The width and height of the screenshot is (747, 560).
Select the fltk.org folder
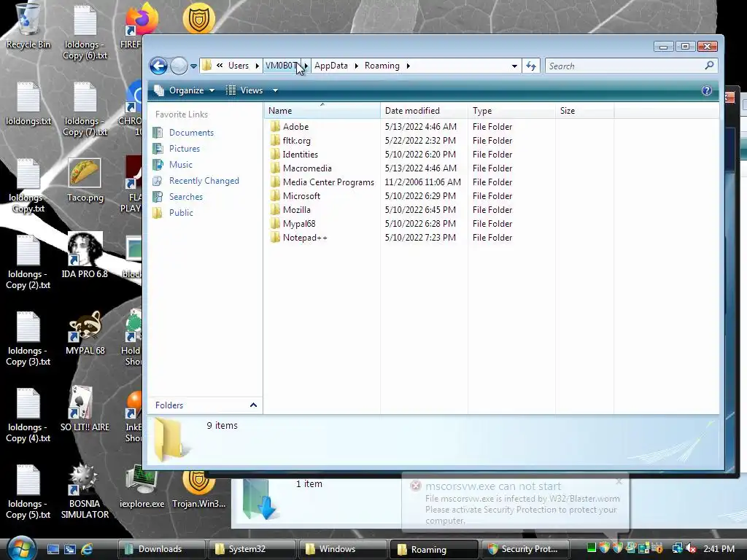pos(296,141)
